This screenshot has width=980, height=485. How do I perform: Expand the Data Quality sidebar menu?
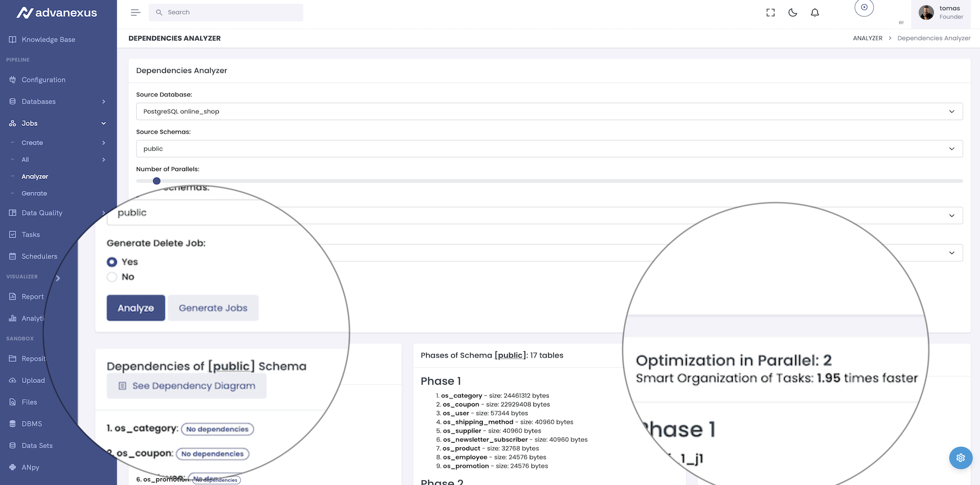coord(104,213)
